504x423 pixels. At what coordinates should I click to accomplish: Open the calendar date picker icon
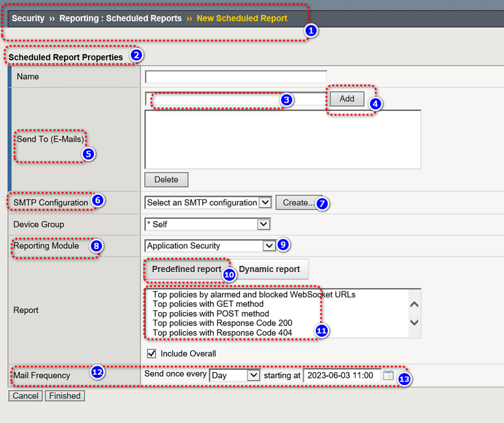click(388, 376)
